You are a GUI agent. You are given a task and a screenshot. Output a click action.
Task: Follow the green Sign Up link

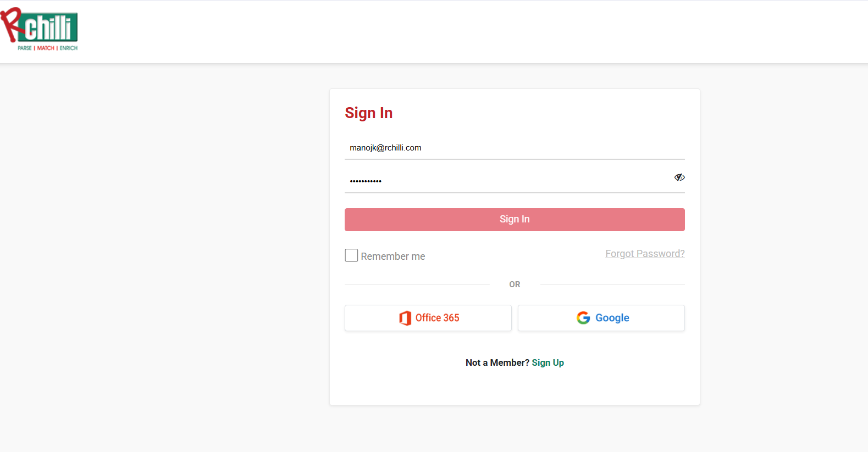click(548, 362)
